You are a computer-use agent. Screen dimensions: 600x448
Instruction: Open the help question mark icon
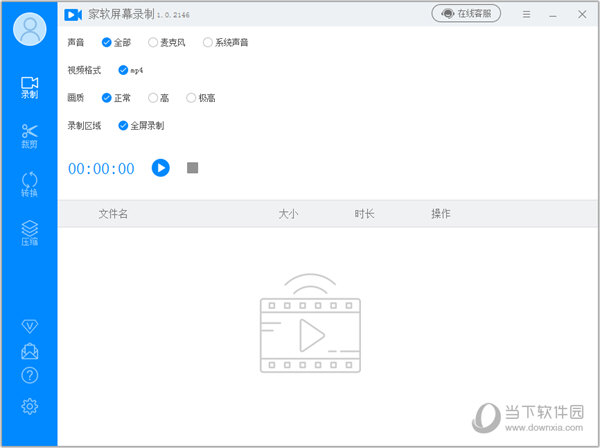pyautogui.click(x=29, y=376)
